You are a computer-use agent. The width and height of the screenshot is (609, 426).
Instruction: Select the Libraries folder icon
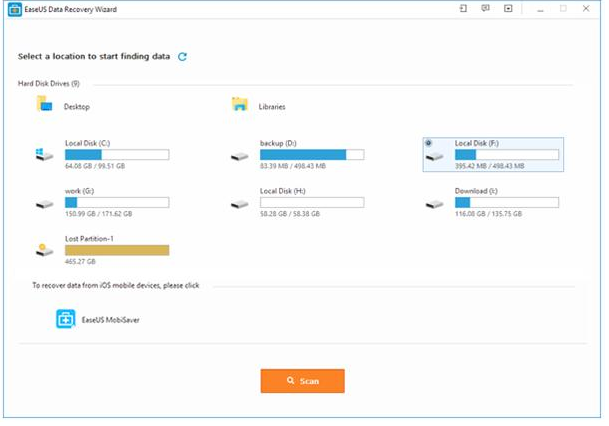[x=239, y=104]
